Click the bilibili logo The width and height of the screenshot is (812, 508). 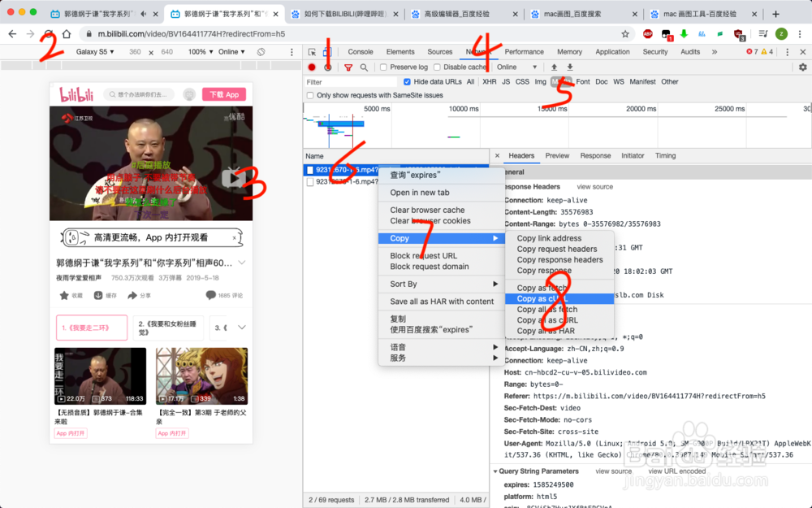pos(76,94)
